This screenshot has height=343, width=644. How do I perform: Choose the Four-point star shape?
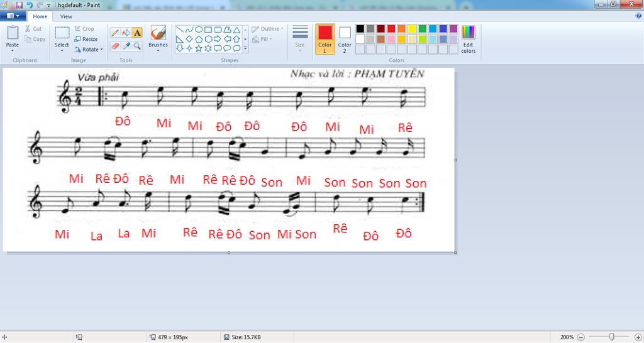click(189, 48)
